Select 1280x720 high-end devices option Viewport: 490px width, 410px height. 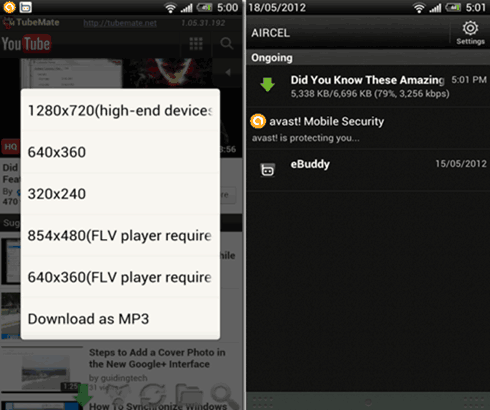click(x=120, y=110)
